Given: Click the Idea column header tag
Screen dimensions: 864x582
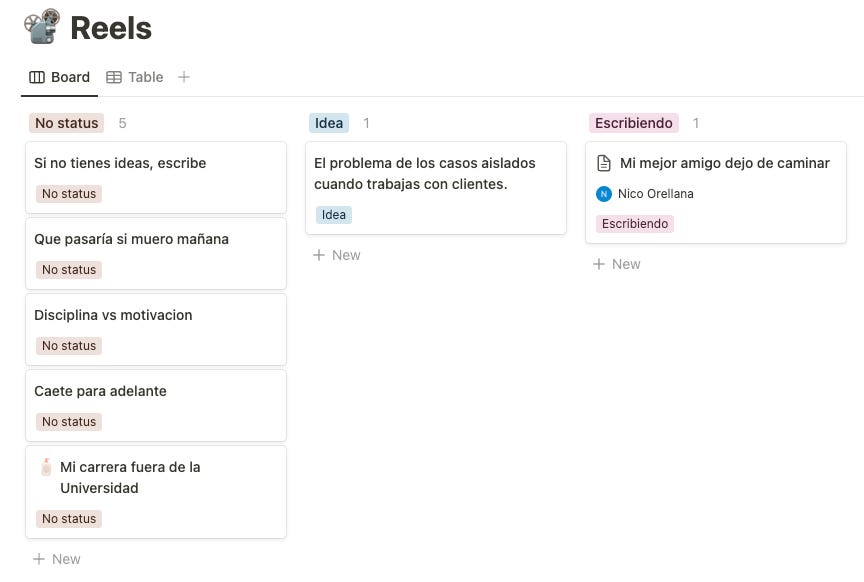Looking at the screenshot, I should click(329, 123).
